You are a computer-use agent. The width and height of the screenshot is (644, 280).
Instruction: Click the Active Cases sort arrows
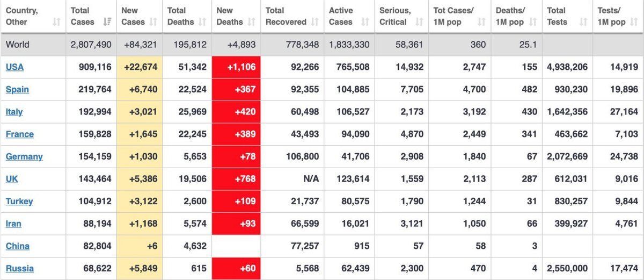[365, 22]
